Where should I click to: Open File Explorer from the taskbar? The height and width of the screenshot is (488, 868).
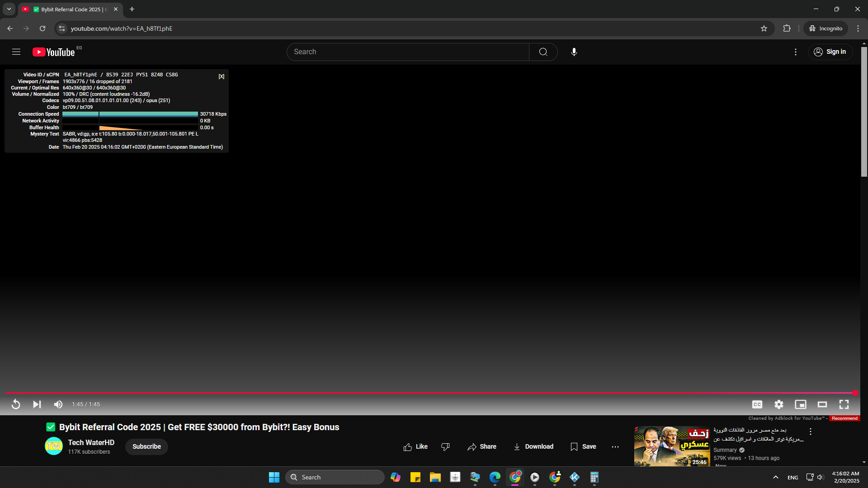[x=435, y=477]
